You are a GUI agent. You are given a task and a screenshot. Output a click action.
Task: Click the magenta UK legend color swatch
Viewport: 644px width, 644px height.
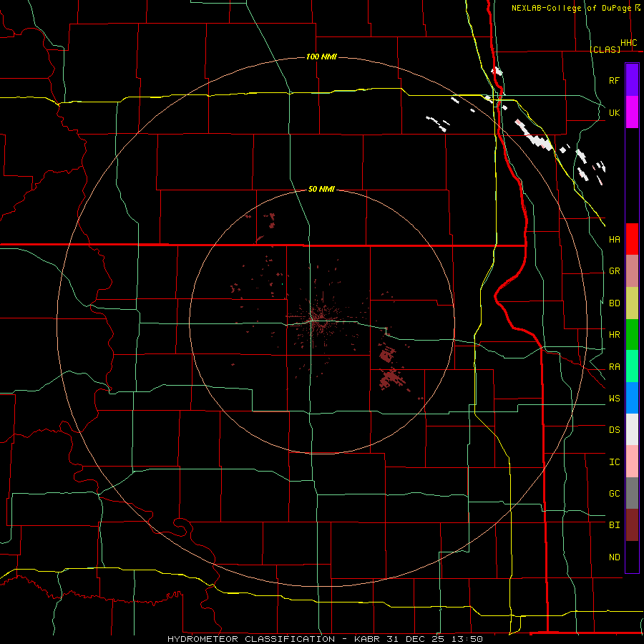tap(632, 112)
